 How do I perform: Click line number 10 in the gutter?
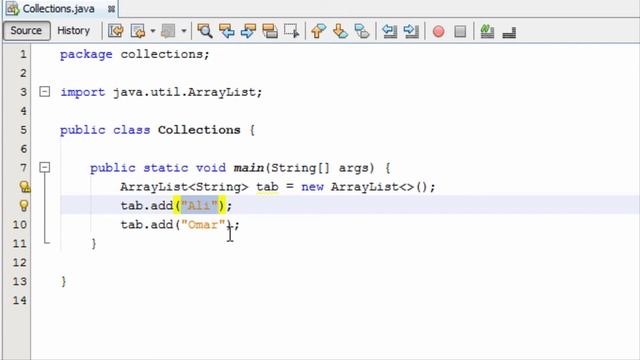coord(19,224)
